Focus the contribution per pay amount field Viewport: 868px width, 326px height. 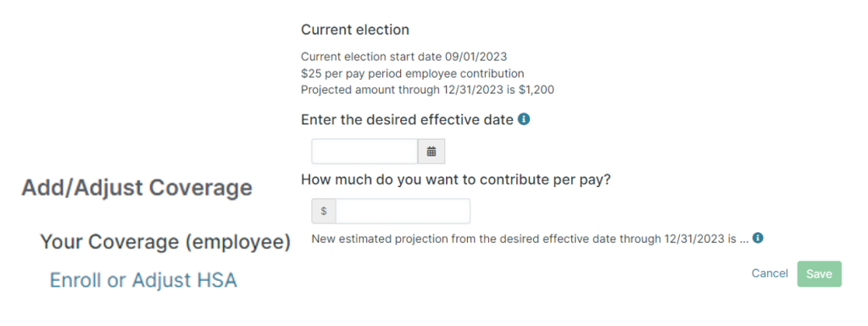tap(403, 211)
